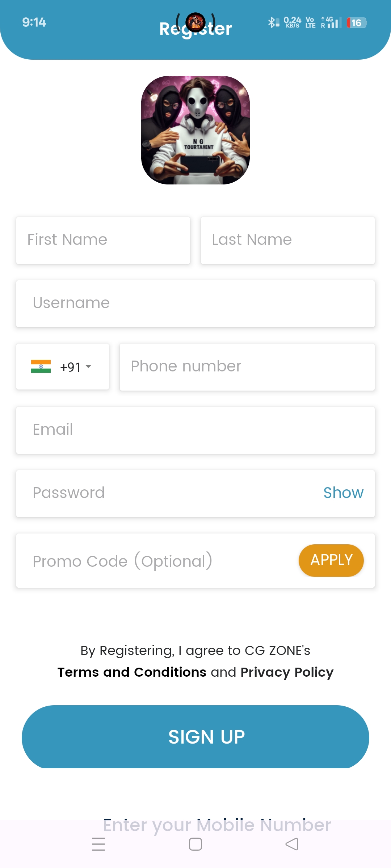Select the Email input field
Viewport: 391px width, 868px height.
tap(195, 430)
